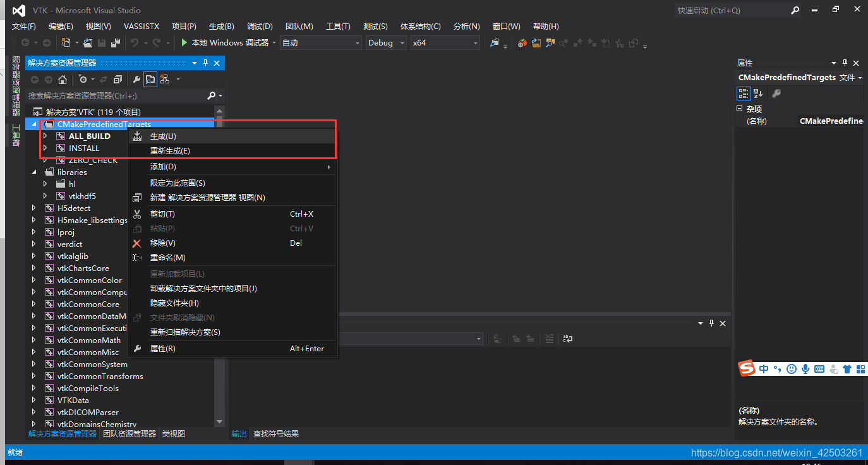Click the VA open file in solution icon
The width and height of the screenshot is (868, 465).
click(x=536, y=43)
